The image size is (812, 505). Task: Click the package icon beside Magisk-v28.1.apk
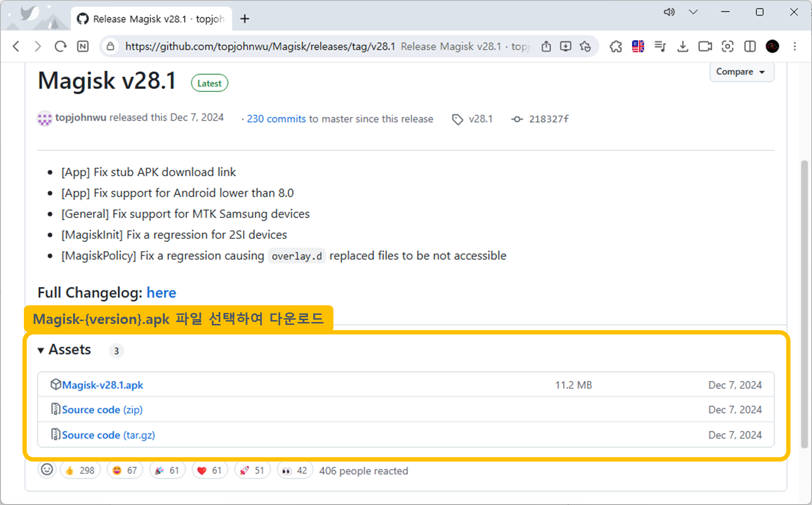(56, 384)
